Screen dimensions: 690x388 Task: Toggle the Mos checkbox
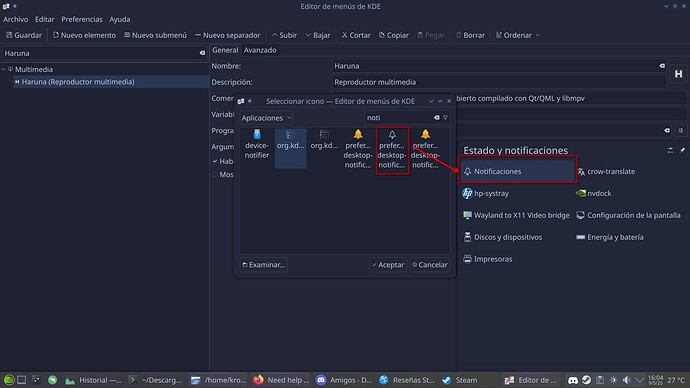215,175
